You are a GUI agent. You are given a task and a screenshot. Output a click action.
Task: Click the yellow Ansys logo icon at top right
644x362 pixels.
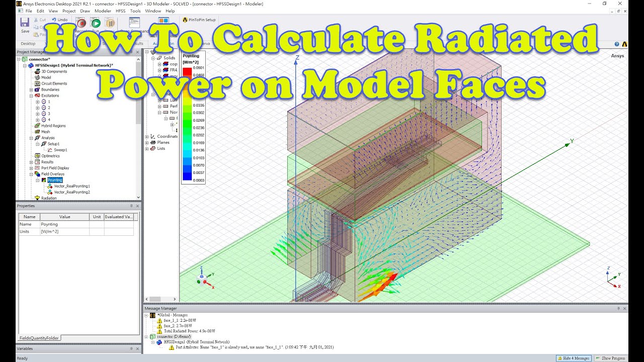[x=624, y=44]
